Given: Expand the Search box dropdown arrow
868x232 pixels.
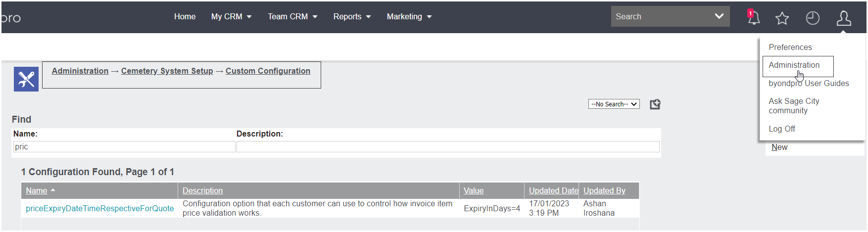Looking at the screenshot, I should click(x=719, y=16).
